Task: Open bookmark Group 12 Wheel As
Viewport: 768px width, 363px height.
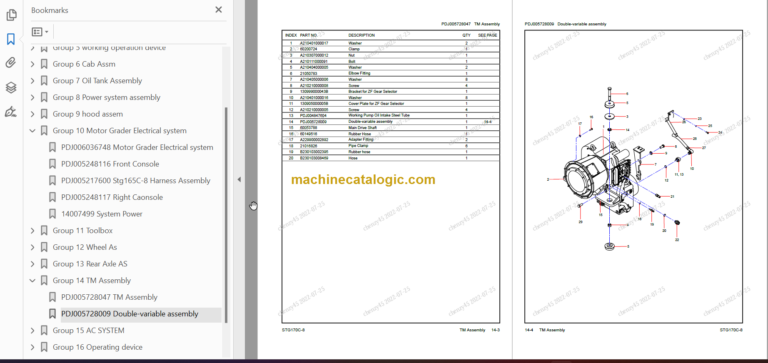Action: coord(85,247)
